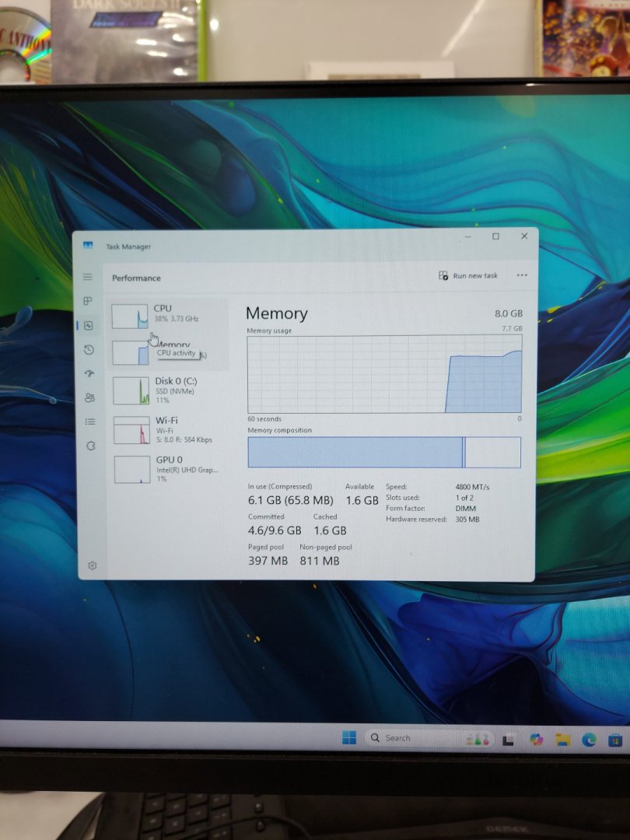The height and width of the screenshot is (840, 630).
Task: Maximize the Task Manager window
Action: tap(495, 236)
